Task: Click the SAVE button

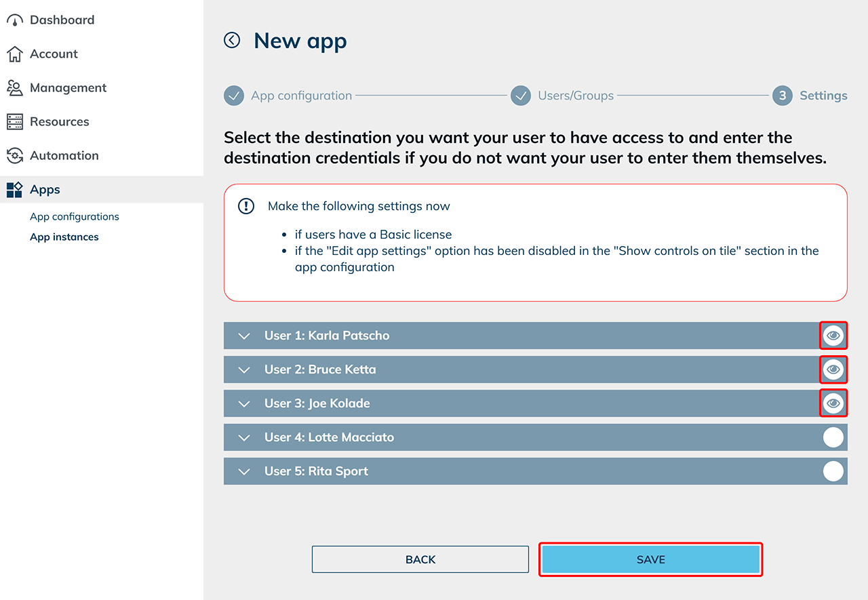Action: (x=651, y=559)
